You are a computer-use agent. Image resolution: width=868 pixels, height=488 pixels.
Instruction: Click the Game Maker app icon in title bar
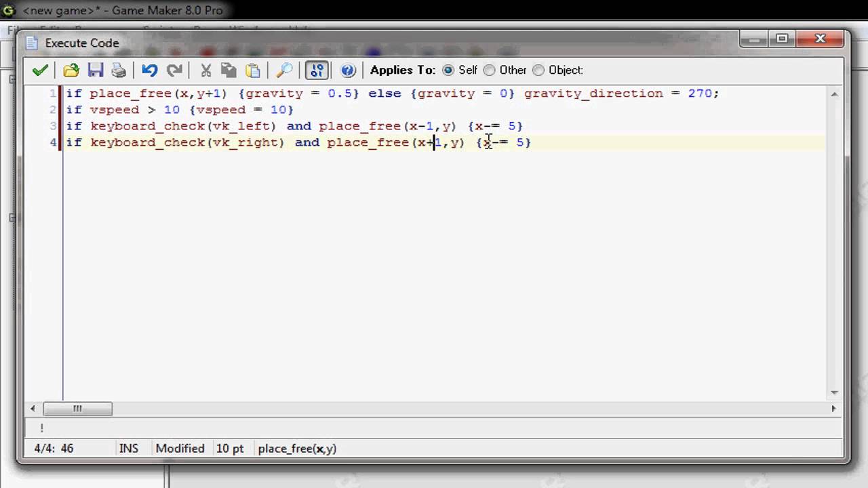click(x=9, y=10)
